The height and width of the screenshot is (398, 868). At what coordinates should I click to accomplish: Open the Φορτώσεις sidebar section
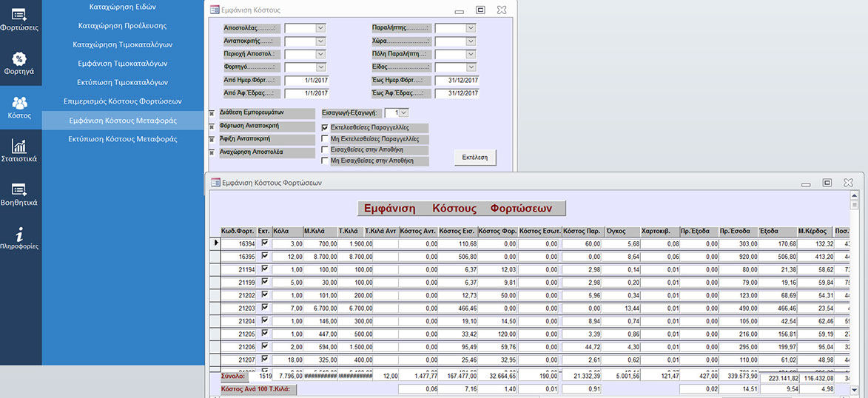click(x=20, y=19)
